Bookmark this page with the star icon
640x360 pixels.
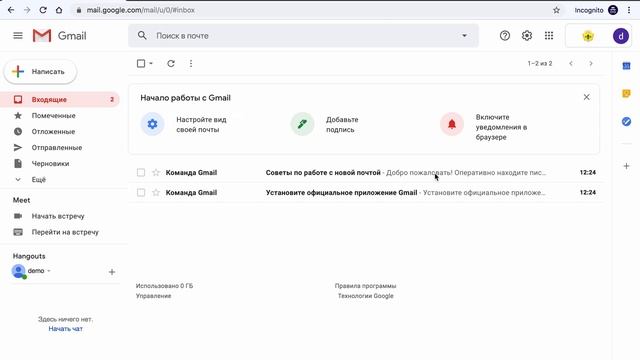tap(556, 10)
